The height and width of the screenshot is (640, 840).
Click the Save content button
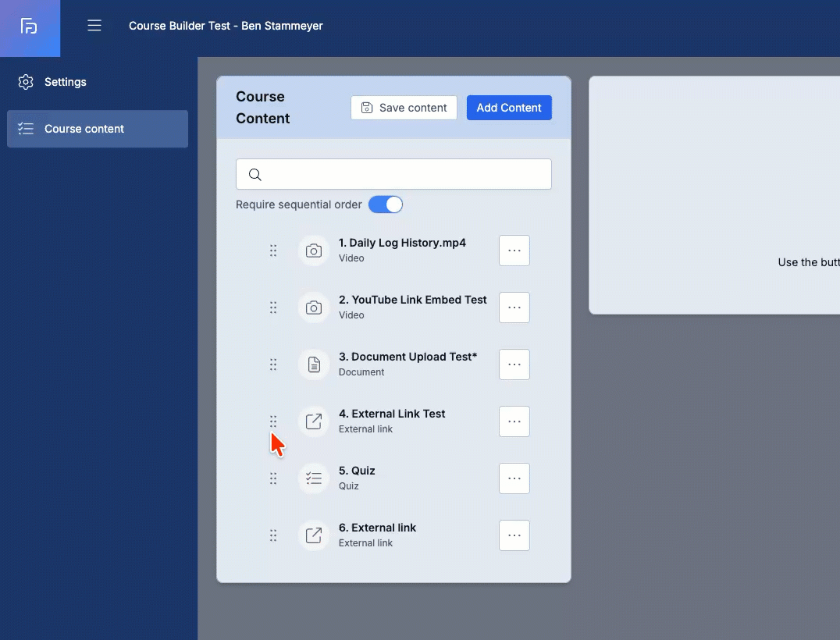404,108
